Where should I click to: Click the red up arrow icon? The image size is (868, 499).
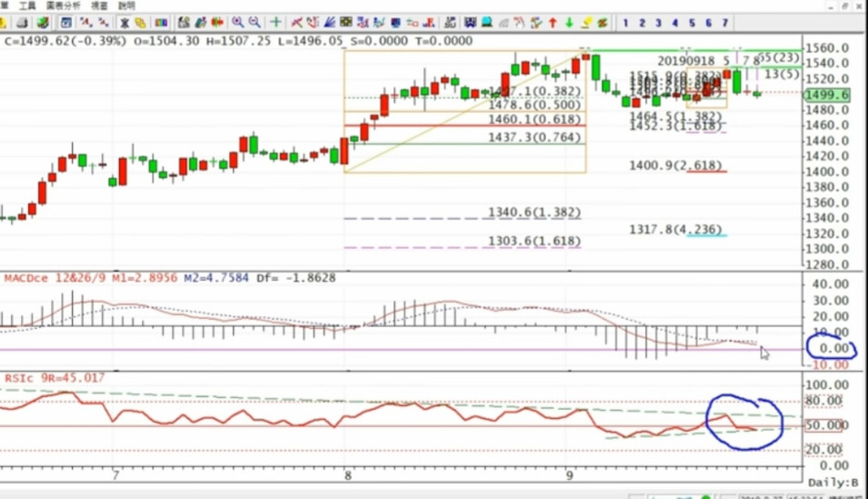coord(553,23)
